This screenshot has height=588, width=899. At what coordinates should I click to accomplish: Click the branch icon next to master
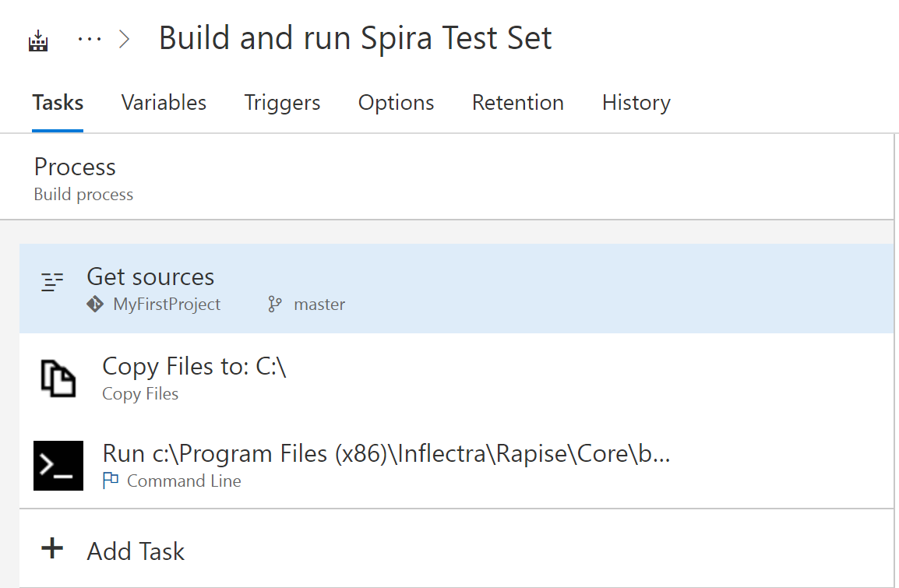(x=274, y=305)
